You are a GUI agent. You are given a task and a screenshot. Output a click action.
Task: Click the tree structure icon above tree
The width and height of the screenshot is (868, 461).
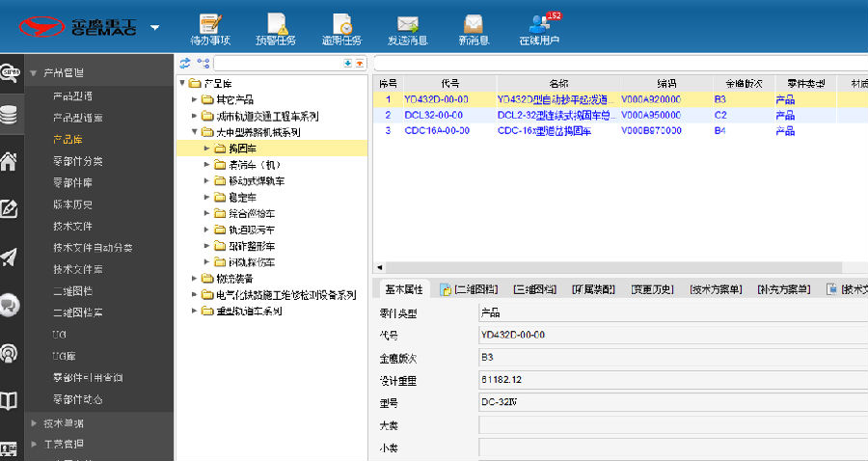coord(203,63)
